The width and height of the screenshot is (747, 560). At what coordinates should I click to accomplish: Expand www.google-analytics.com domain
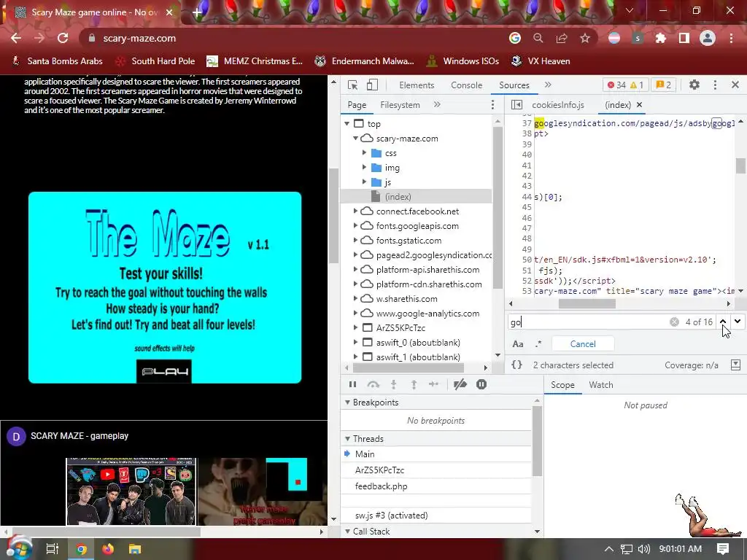[355, 314]
